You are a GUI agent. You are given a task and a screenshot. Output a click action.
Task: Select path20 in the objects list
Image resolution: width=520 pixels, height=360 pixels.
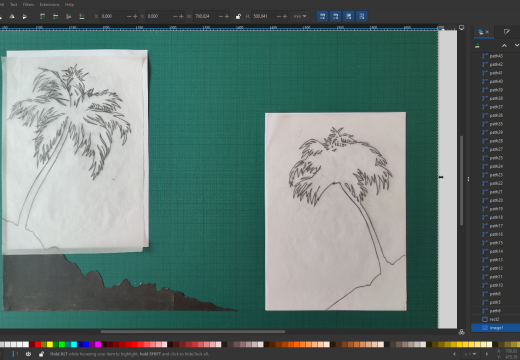[496, 200]
